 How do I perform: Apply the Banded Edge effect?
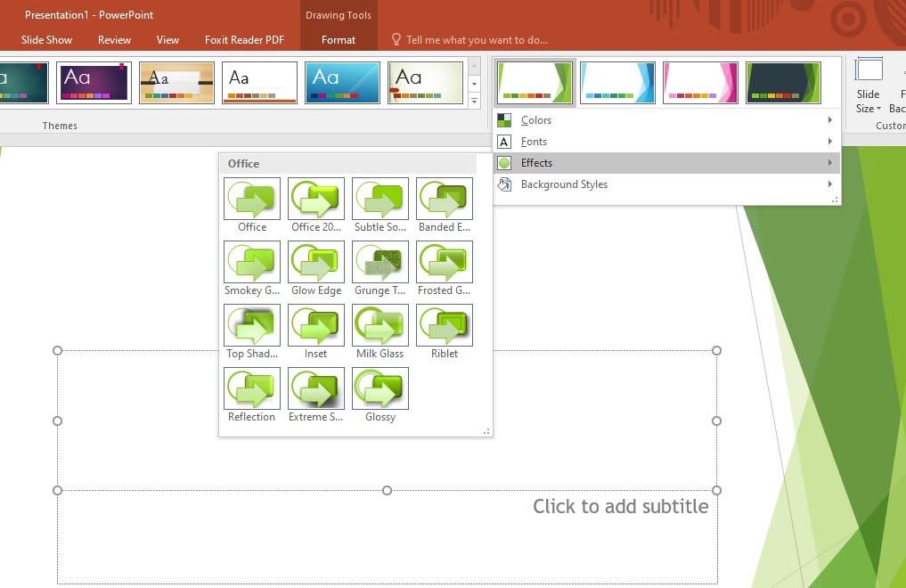pos(444,198)
